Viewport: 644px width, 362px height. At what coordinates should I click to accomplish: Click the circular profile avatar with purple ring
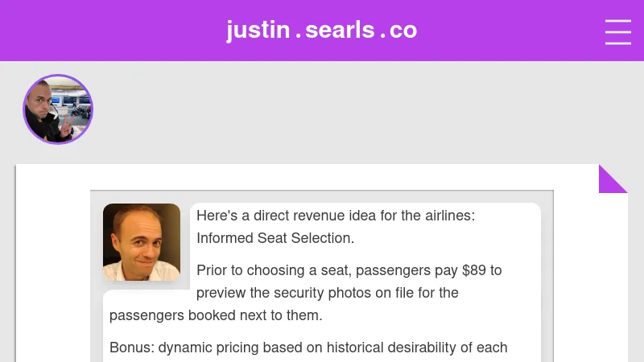[58, 109]
